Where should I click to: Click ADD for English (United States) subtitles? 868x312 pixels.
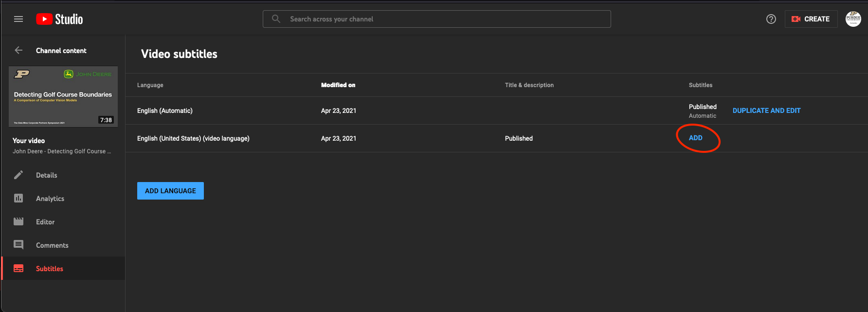pyautogui.click(x=695, y=138)
